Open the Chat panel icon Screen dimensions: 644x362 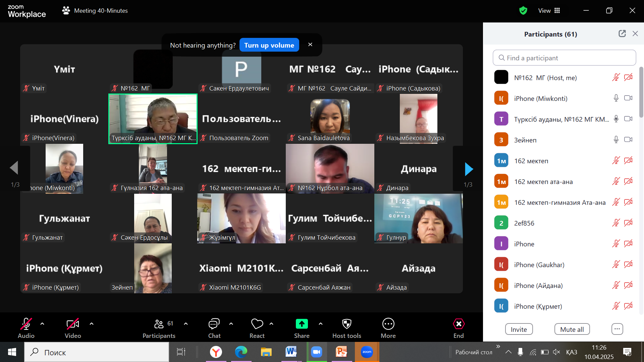tap(214, 324)
